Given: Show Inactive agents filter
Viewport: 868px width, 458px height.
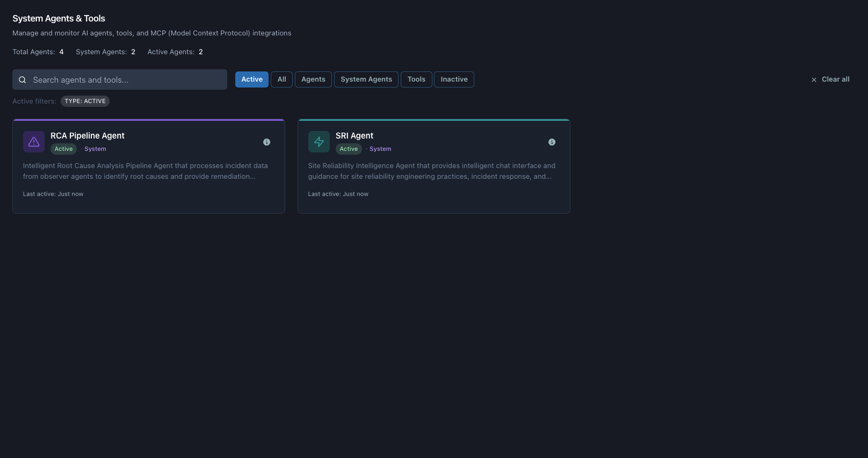Looking at the screenshot, I should coord(454,79).
